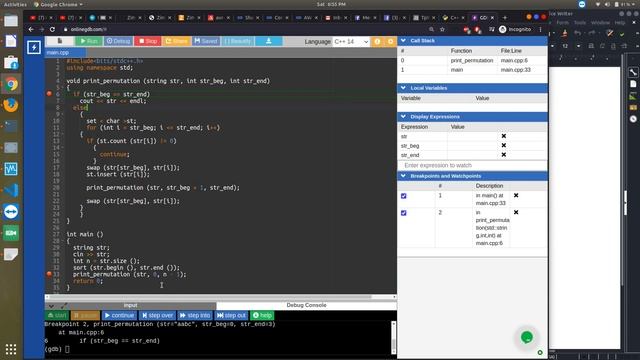640x360 pixels.
Task: Delete breakpoint 1 at main.cpp:33
Action: pyautogui.click(x=516, y=196)
